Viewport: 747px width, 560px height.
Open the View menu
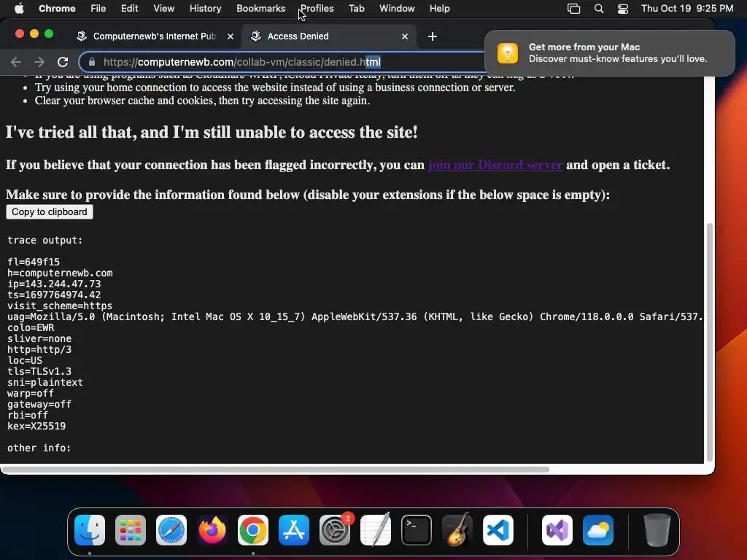pos(163,8)
